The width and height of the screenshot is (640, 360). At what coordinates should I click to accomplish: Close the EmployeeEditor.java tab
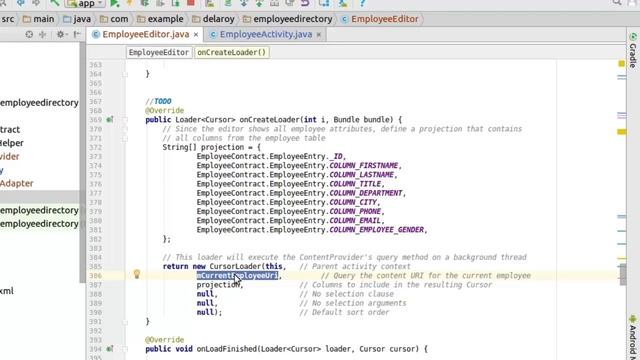pyautogui.click(x=196, y=35)
